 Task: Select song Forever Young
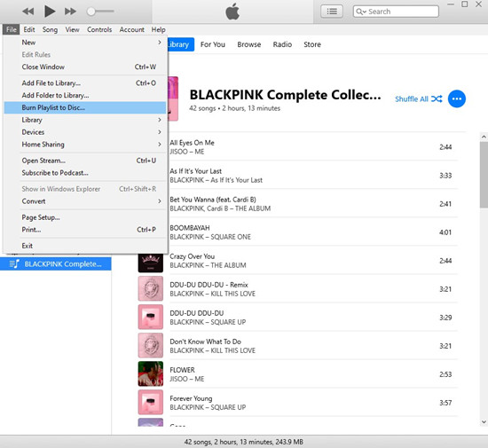tap(297, 403)
